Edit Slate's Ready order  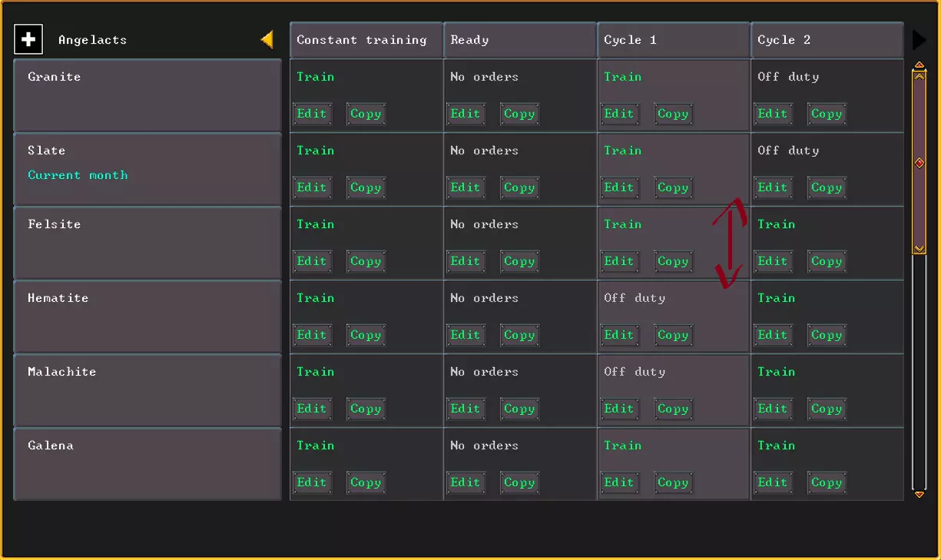point(466,187)
